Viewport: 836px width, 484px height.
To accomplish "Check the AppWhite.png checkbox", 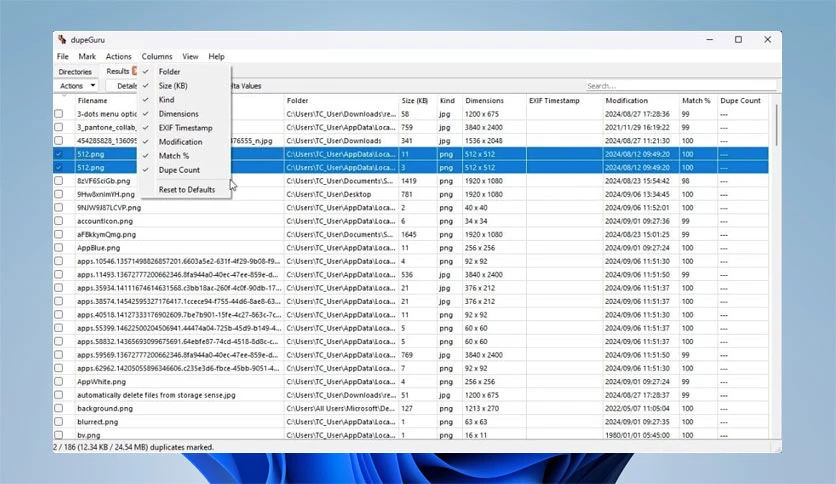I will [59, 382].
